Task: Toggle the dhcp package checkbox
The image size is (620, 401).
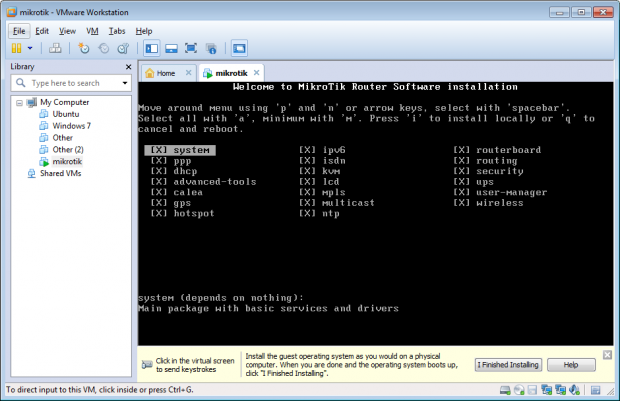Action: coord(159,171)
